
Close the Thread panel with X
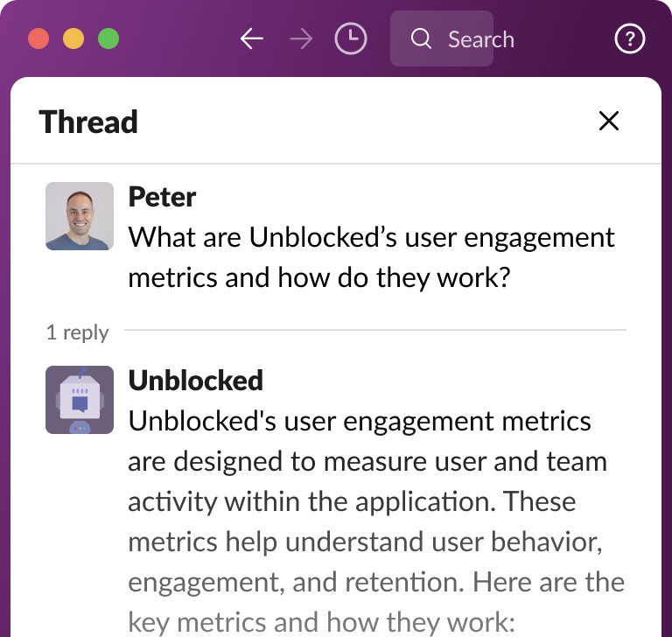[609, 121]
